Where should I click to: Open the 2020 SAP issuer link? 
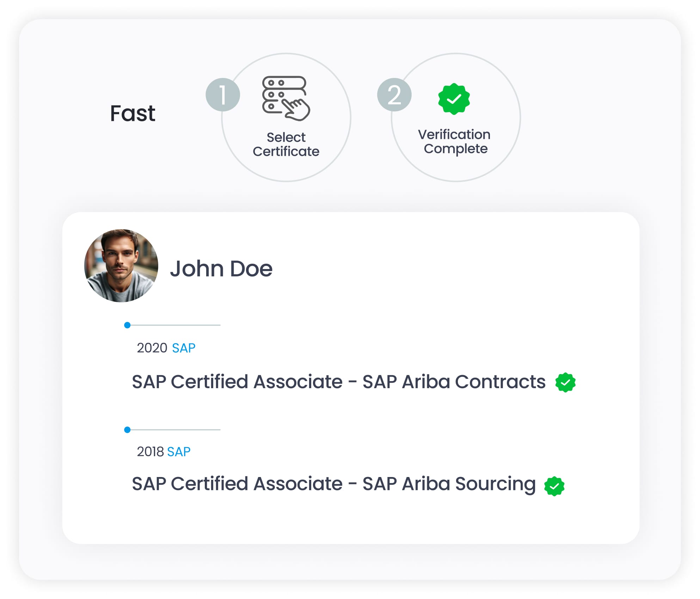tap(183, 348)
